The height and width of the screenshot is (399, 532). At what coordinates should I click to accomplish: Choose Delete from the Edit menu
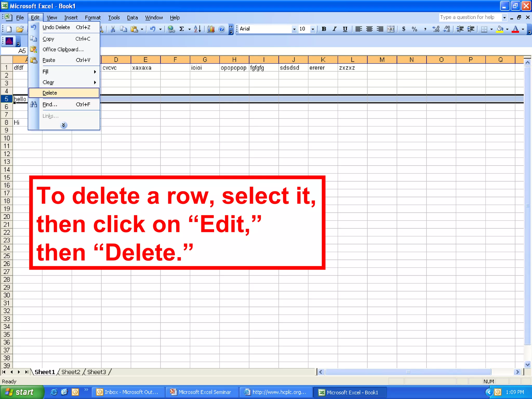click(x=64, y=93)
